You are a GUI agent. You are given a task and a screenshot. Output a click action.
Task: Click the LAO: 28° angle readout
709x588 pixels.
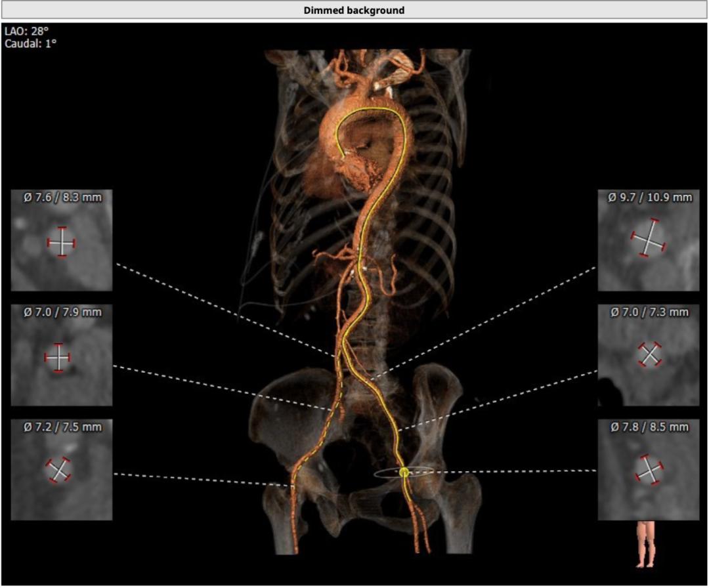[27, 31]
